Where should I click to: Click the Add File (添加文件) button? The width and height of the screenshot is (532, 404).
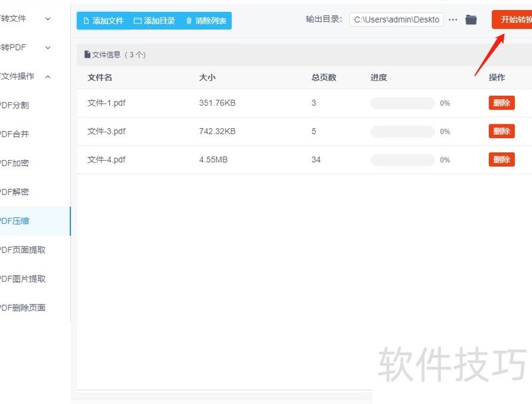point(104,21)
